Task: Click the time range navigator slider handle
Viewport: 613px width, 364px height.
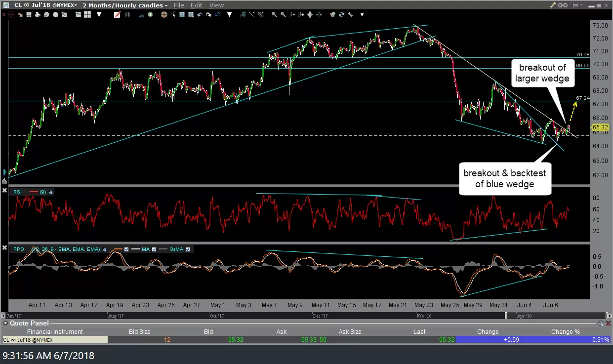Action: tap(506, 316)
